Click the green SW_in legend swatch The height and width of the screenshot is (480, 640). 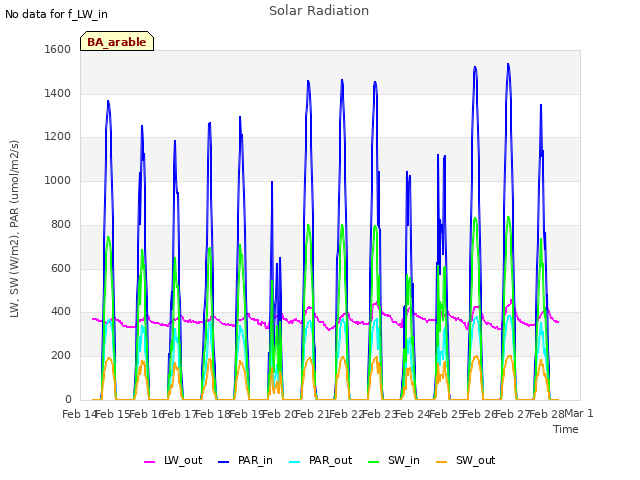[373, 462]
